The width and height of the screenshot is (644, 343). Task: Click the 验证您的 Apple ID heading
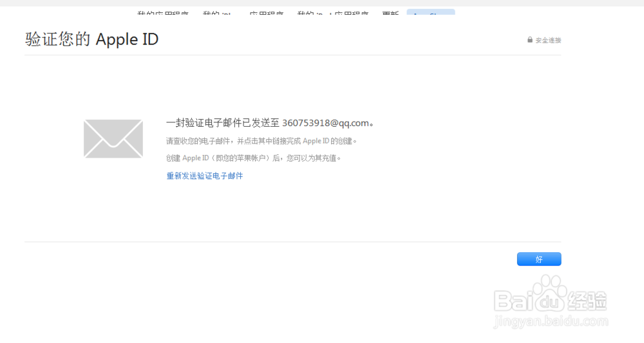91,39
